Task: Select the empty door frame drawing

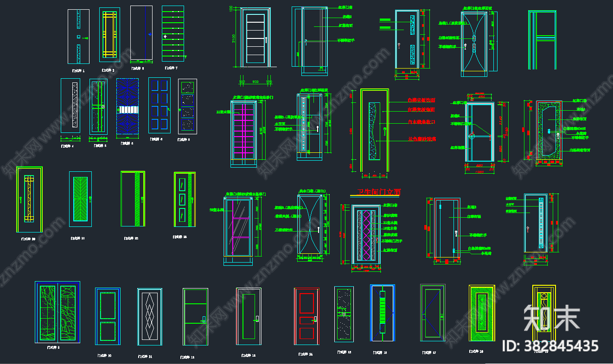Action: (x=542, y=40)
